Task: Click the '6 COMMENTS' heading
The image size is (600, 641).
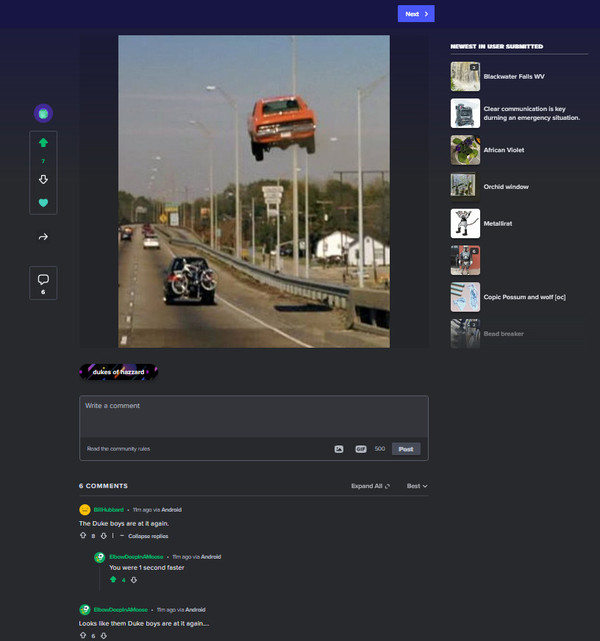Action: (103, 486)
